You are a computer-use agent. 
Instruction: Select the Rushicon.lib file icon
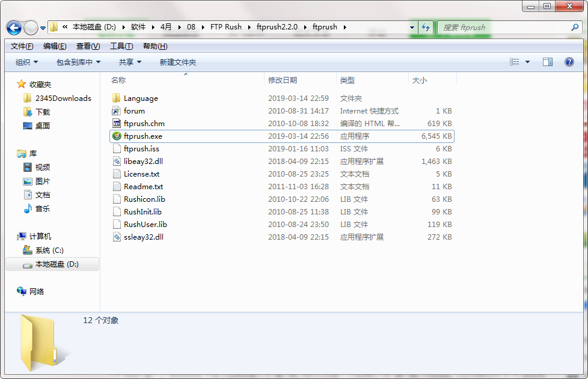[x=117, y=199]
